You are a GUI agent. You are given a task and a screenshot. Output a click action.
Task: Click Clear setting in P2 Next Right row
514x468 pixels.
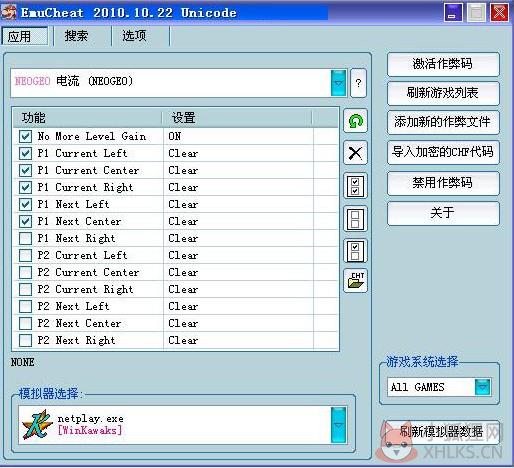coord(183,340)
